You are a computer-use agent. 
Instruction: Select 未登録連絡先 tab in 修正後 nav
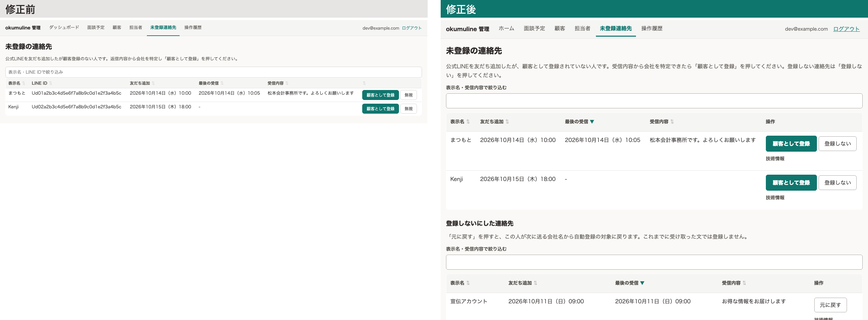616,29
